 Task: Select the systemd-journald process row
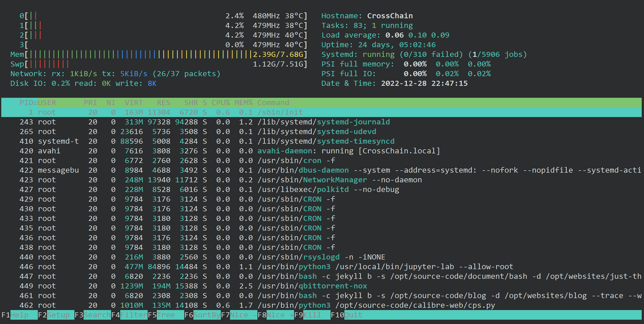[353, 122]
